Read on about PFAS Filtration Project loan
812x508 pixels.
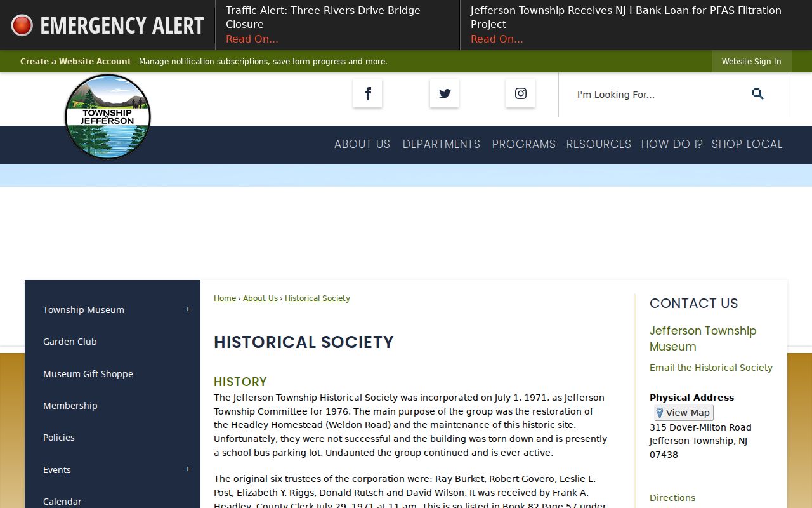[497, 39]
